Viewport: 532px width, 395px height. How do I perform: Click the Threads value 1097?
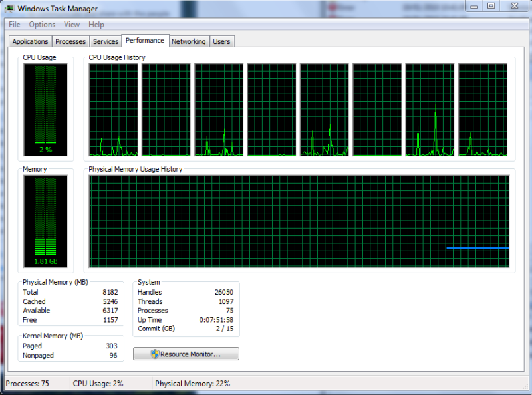(226, 301)
